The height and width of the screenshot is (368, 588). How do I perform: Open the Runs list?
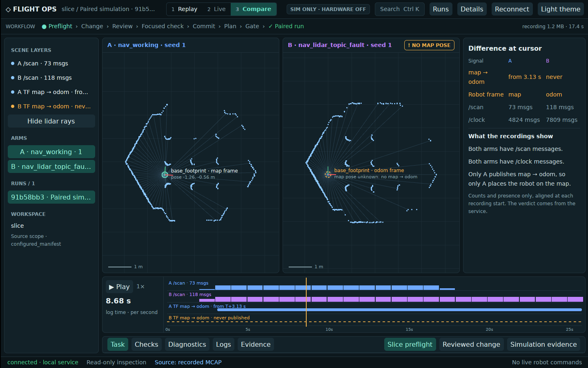pos(441,9)
